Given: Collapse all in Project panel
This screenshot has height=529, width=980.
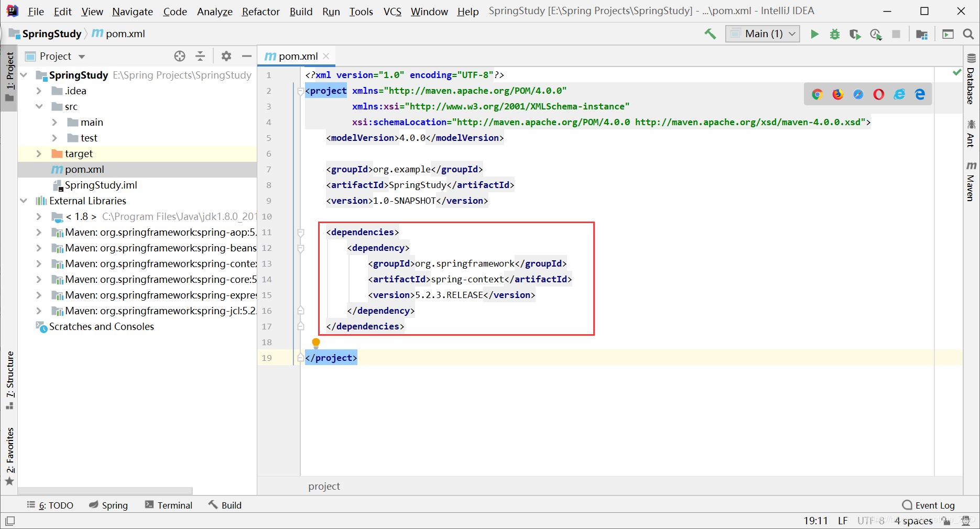Looking at the screenshot, I should pyautogui.click(x=200, y=56).
